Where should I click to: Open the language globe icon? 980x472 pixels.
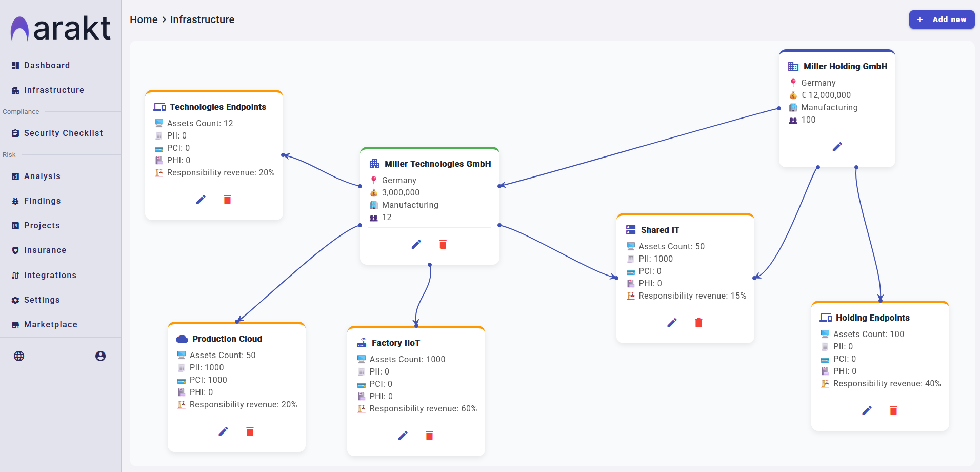(x=19, y=355)
